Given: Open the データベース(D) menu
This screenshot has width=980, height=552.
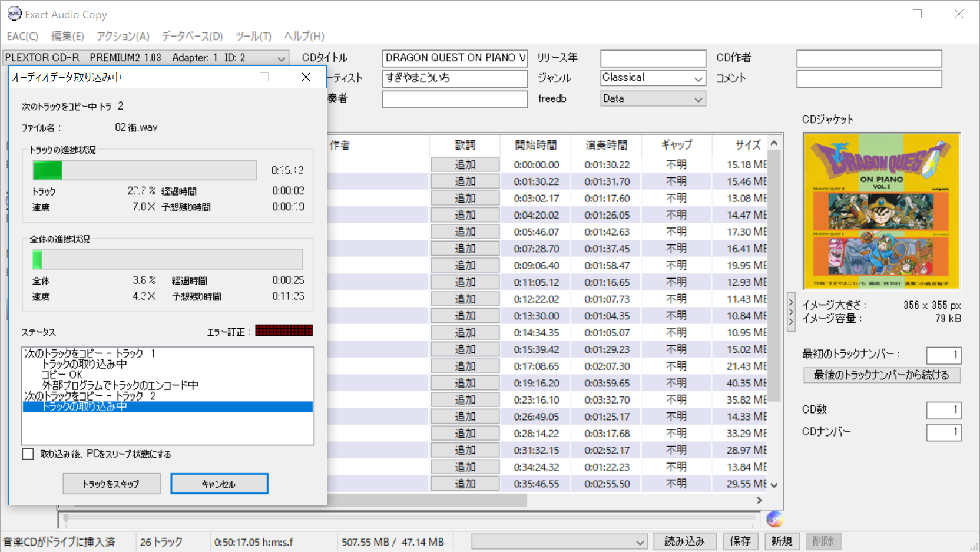Looking at the screenshot, I should (x=193, y=37).
